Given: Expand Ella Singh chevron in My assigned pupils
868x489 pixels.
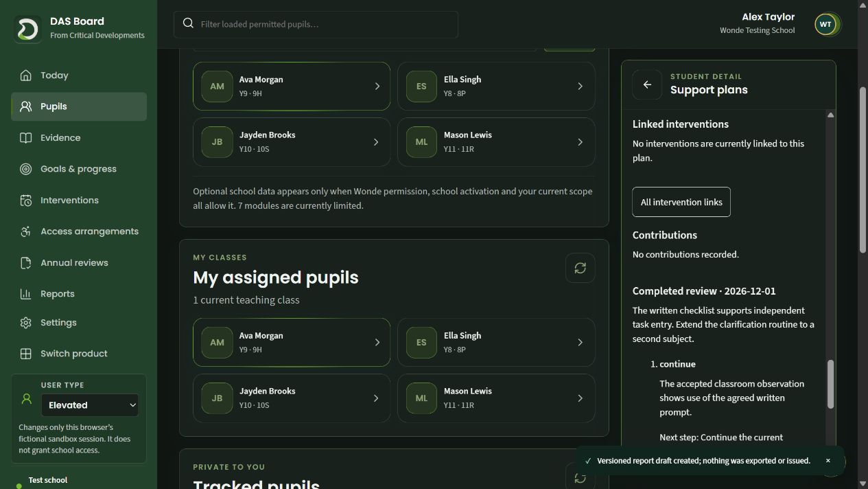Looking at the screenshot, I should click(580, 343).
